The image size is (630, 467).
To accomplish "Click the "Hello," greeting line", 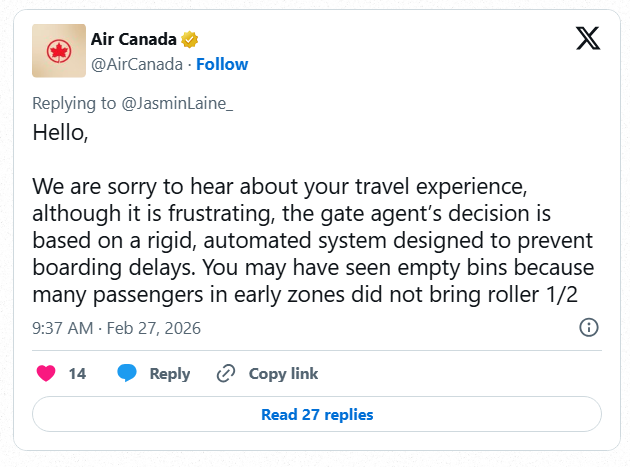I will coord(60,132).
